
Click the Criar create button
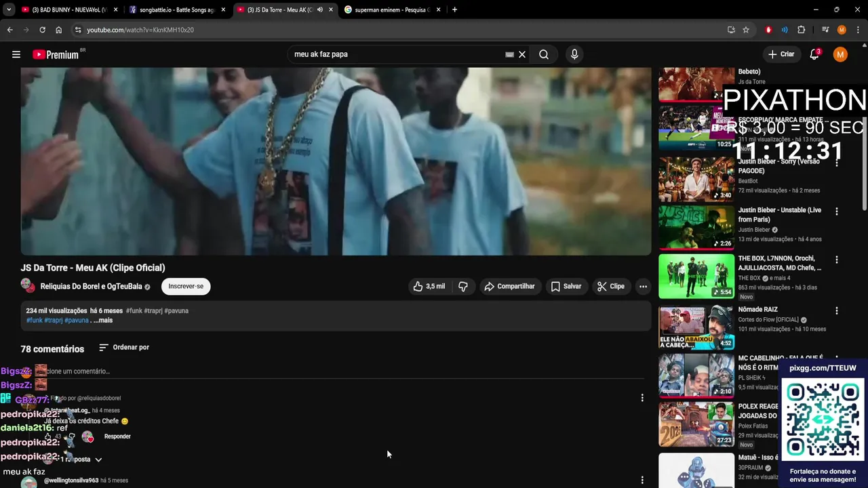(x=781, y=54)
